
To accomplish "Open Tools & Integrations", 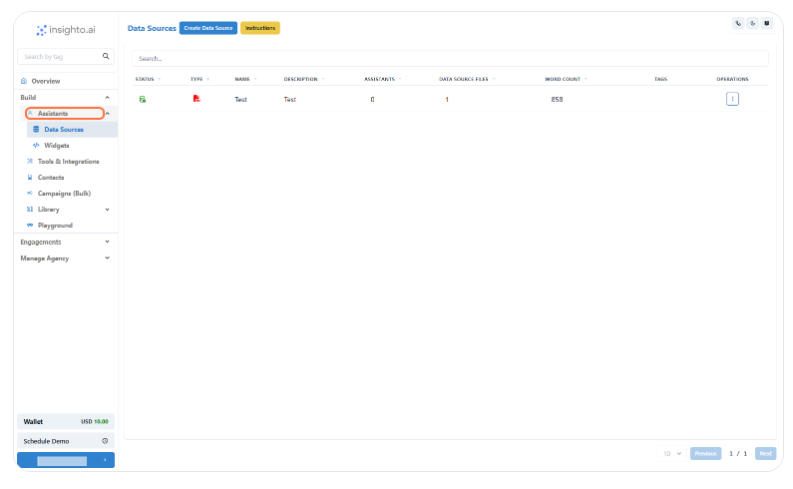I will [x=68, y=161].
